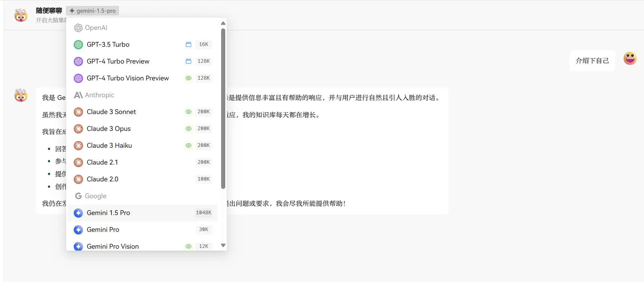The image size is (644, 282).
Task: Click the Gemini 1.5 Pro blue star icon
Action: (x=78, y=213)
